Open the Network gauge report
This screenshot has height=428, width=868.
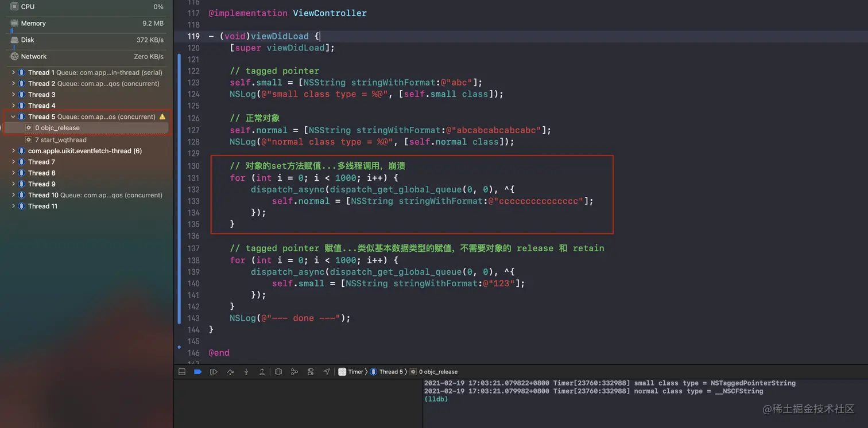pos(87,57)
